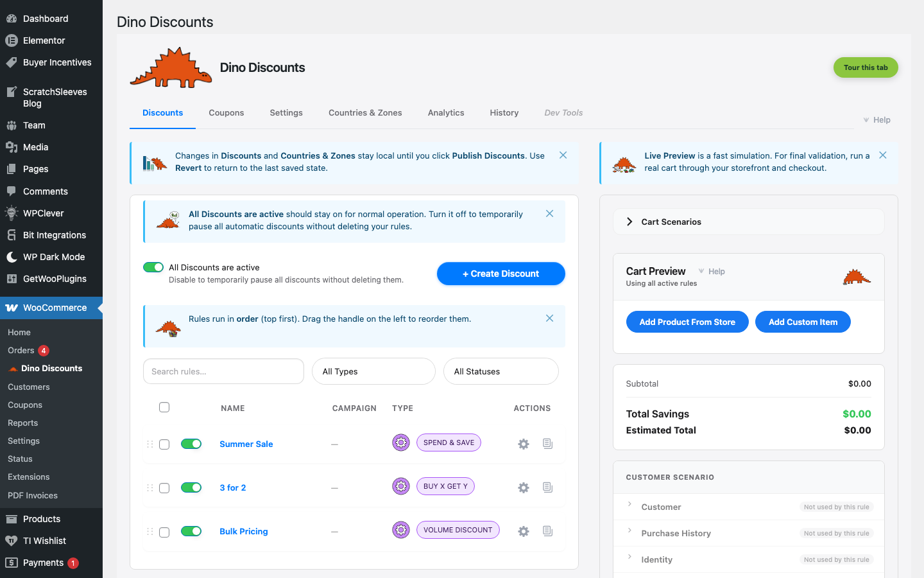Select the 3 for 2 row checkbox

pyautogui.click(x=164, y=488)
